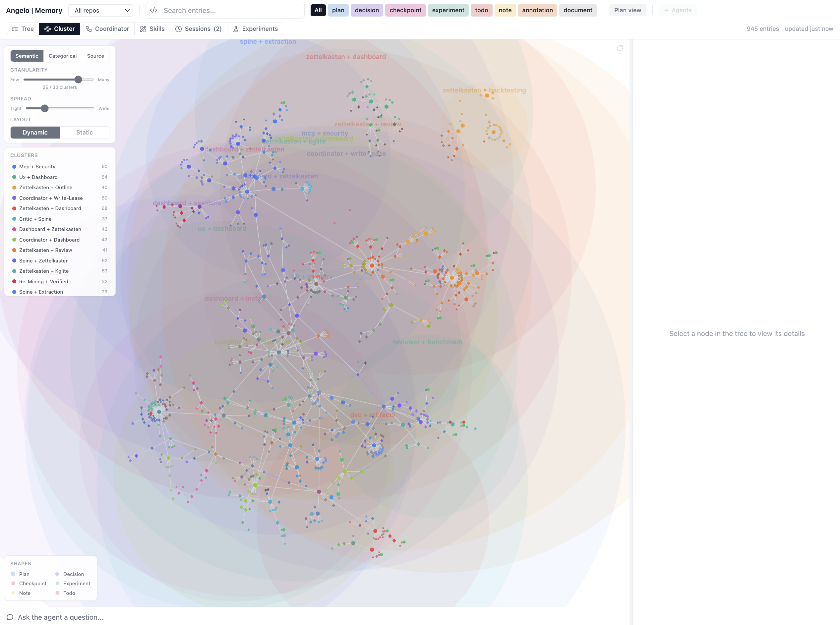The height and width of the screenshot is (625, 840).
Task: Filter entries by document type
Action: pyautogui.click(x=578, y=10)
